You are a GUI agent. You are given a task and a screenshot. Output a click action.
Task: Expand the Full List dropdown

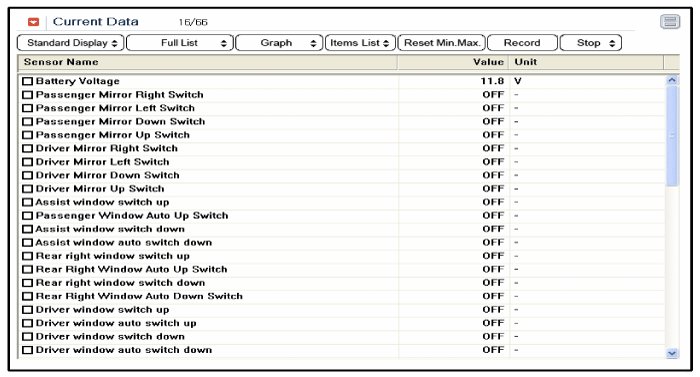tap(180, 43)
